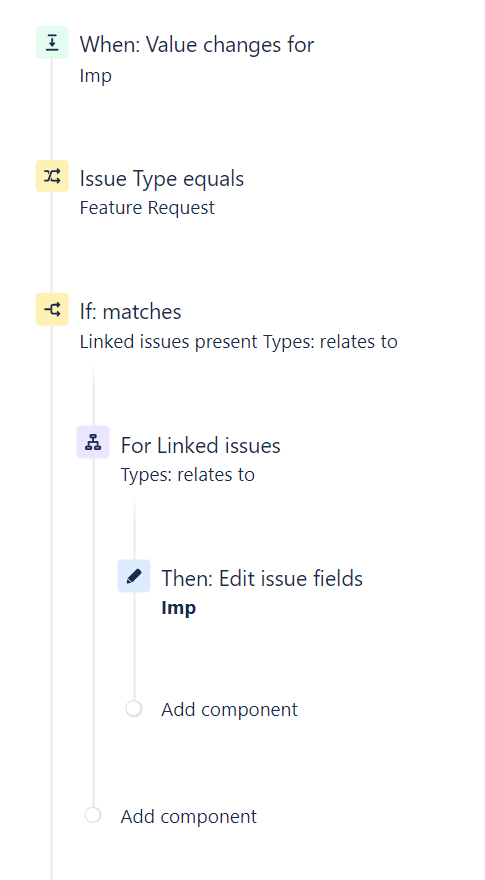Click the bold Imp field in edit action
The height and width of the screenshot is (880, 485).
pos(179,608)
